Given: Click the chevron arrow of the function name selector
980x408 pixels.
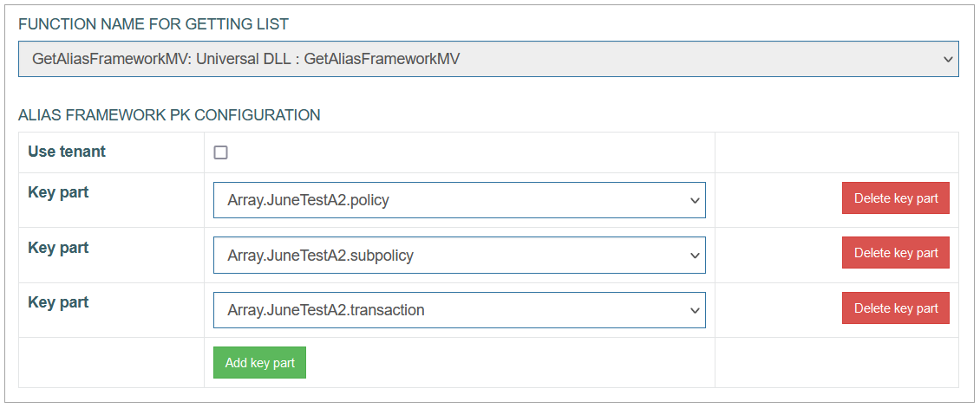Looking at the screenshot, I should (x=947, y=59).
